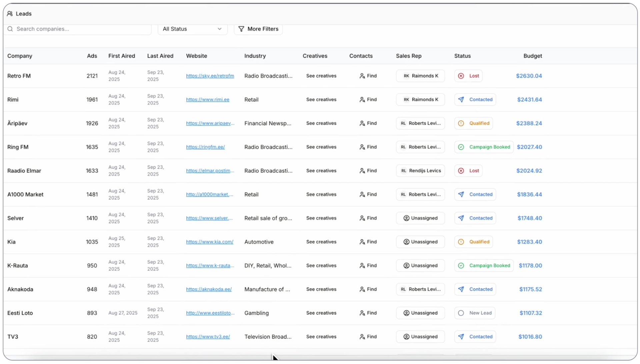Open the Contacted status selector for A1000 Market
640x364 pixels.
tap(475, 194)
